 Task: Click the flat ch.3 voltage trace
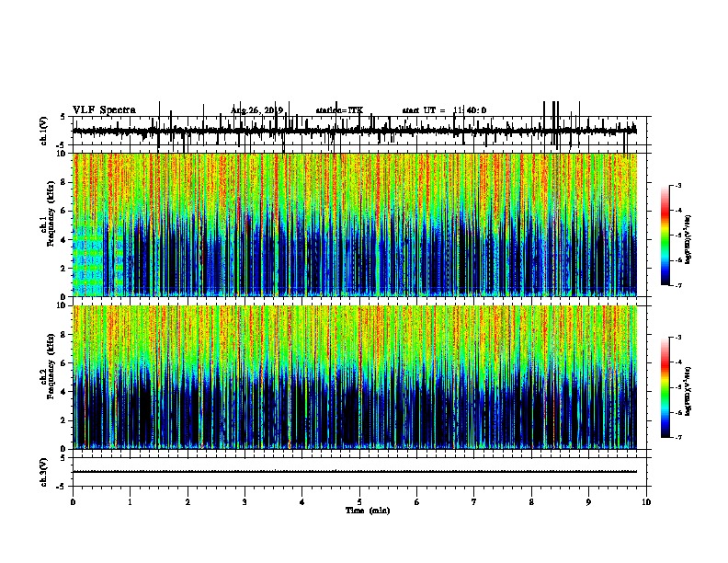pyautogui.click(x=355, y=472)
